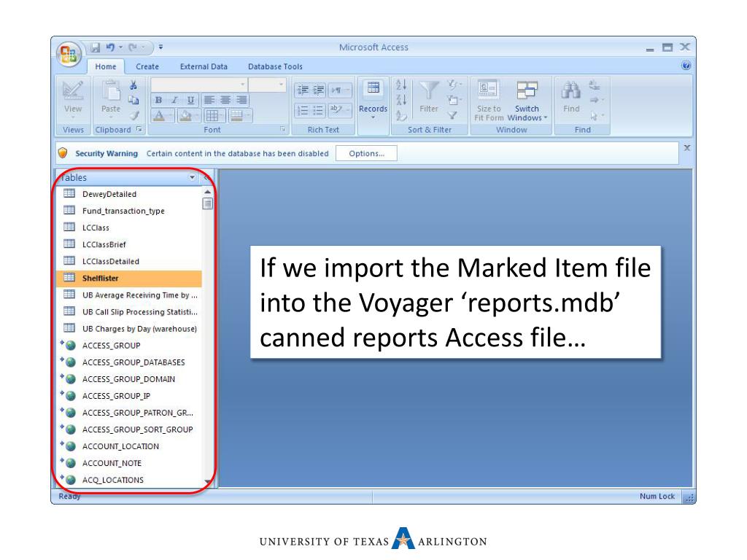The width and height of the screenshot is (747, 560).
Task: Open the Records dropdown button
Action: pos(373,99)
